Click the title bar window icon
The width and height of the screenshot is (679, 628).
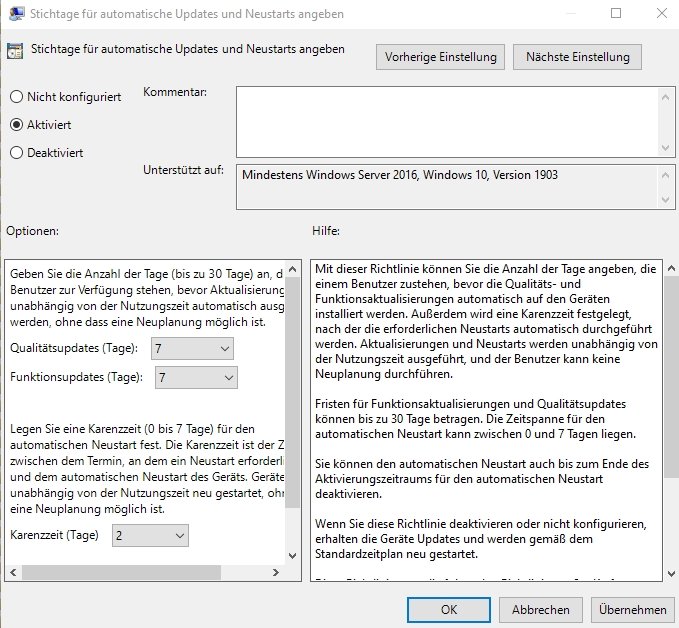point(16,13)
